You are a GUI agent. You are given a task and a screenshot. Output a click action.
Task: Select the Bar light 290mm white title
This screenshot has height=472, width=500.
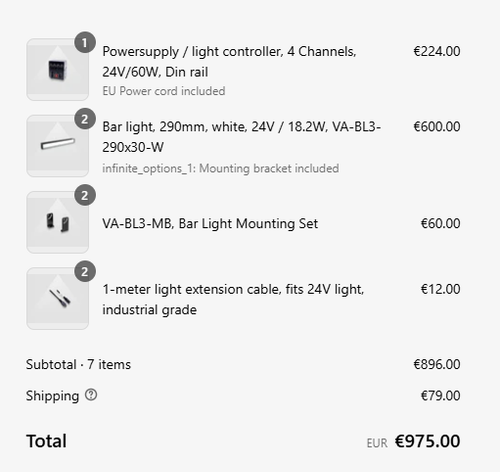[242, 137]
